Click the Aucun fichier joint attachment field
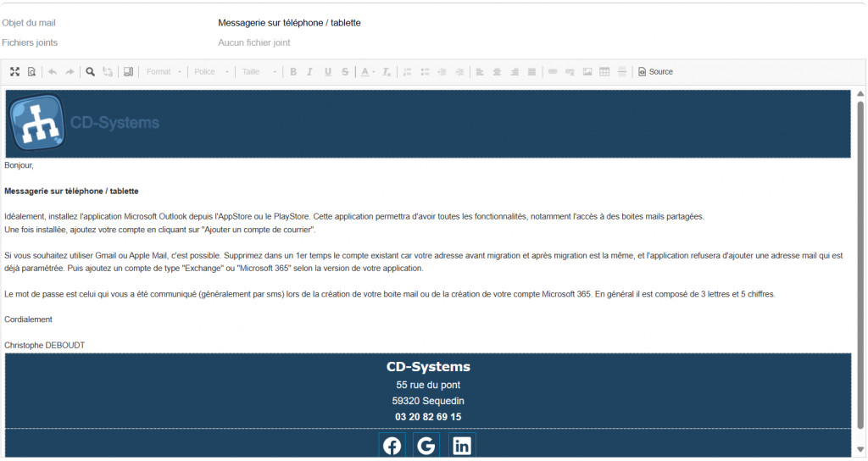 (254, 42)
